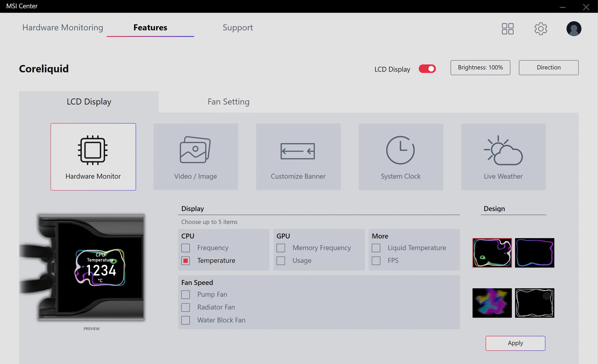Enable the GPU Usage checkbox
This screenshot has height=364, width=598.
(x=281, y=261)
